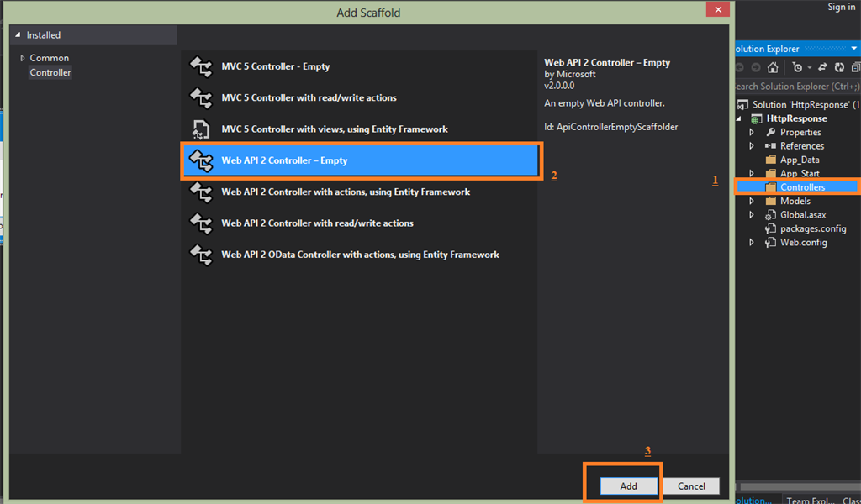The image size is (861, 504).
Task: Select Solution 'HttpResponse' root node
Action: (x=799, y=104)
